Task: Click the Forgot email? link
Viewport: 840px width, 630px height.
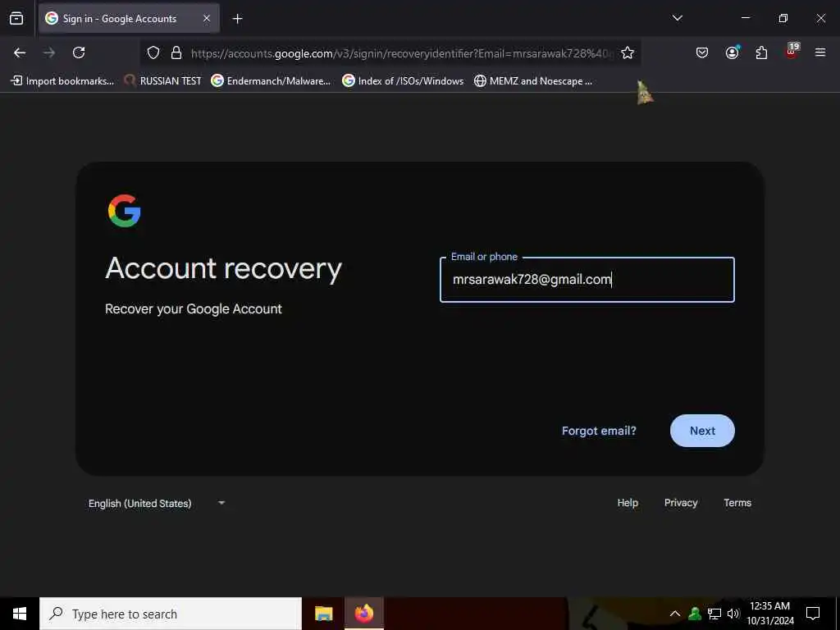Action: pos(599,431)
